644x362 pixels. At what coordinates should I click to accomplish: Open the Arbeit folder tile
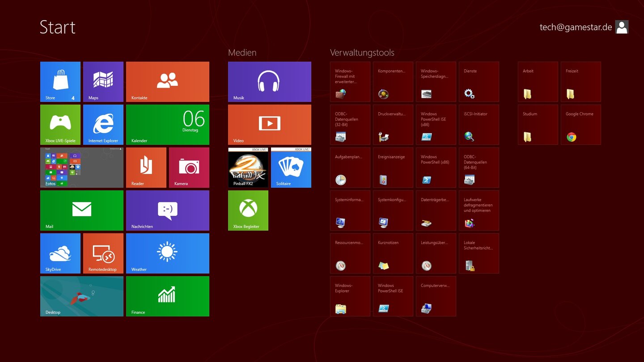point(538,82)
